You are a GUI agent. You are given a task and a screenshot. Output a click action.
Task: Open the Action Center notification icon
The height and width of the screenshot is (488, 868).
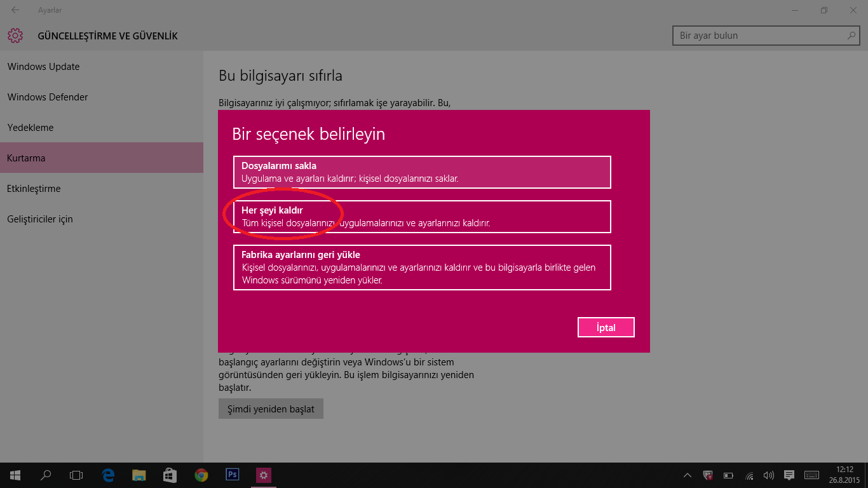[789, 475]
